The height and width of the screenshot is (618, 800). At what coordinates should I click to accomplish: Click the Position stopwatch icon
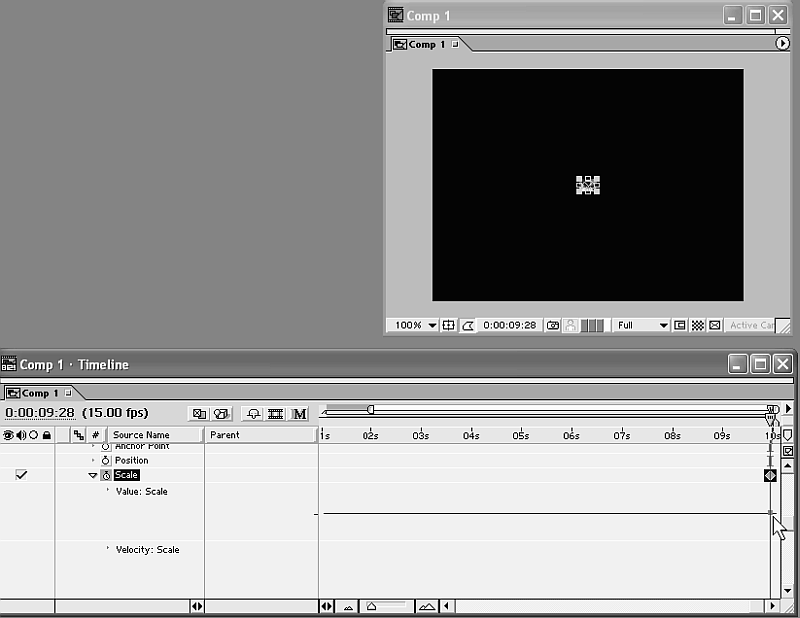pos(105,460)
